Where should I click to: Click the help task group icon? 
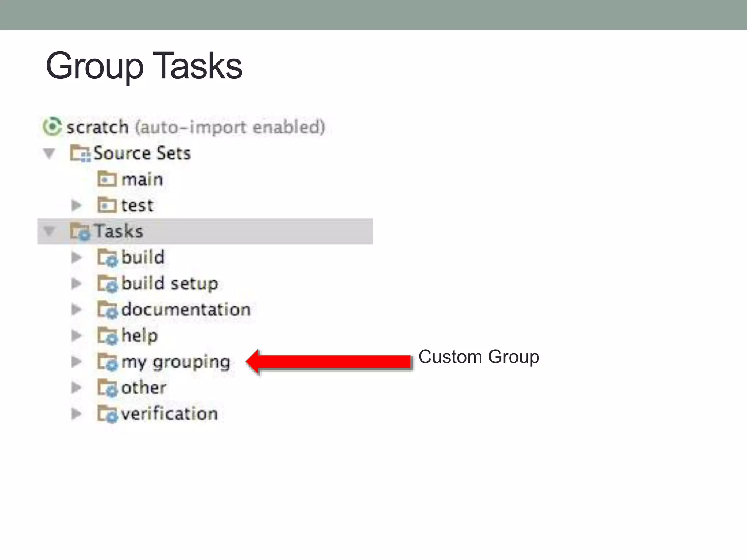coord(108,336)
